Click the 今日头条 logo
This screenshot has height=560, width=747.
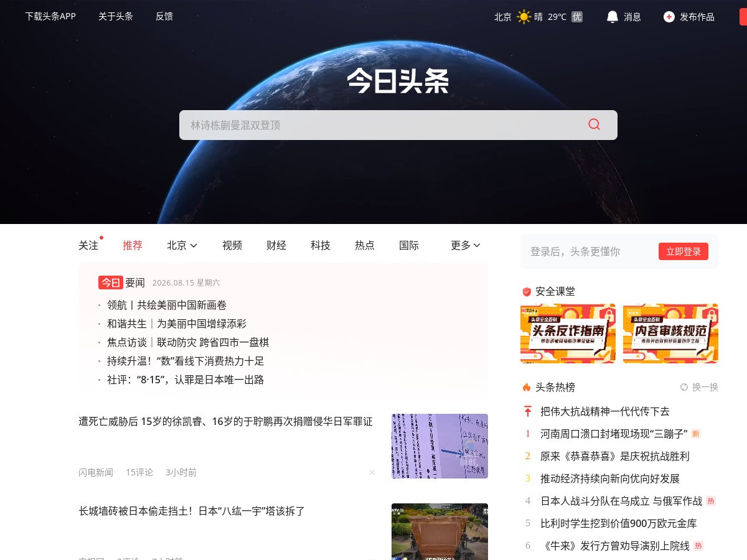398,81
